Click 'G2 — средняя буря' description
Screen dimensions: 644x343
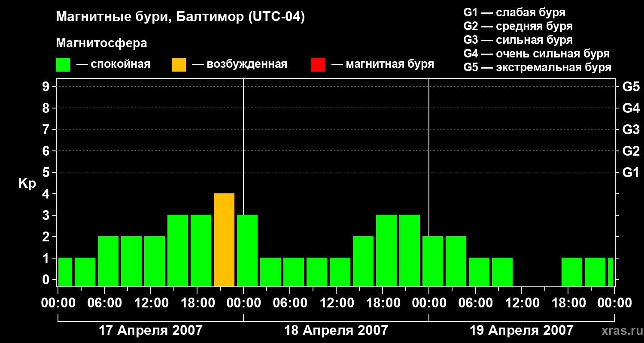click(518, 26)
